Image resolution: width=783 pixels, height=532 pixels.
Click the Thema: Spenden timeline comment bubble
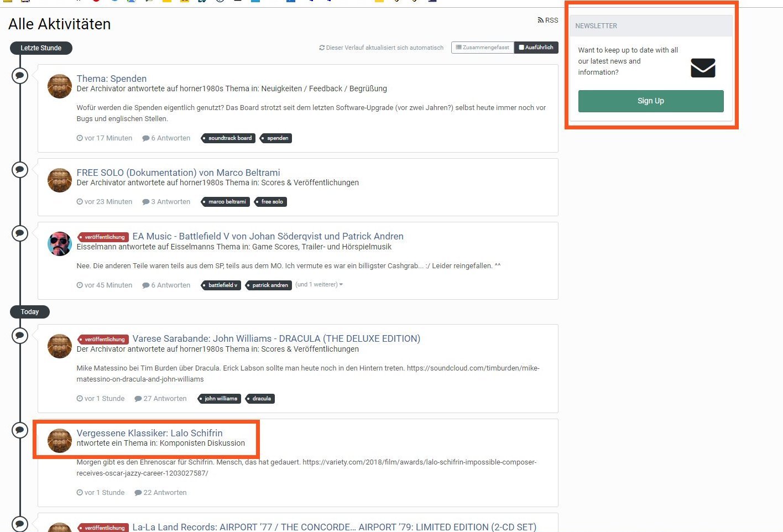[20, 75]
